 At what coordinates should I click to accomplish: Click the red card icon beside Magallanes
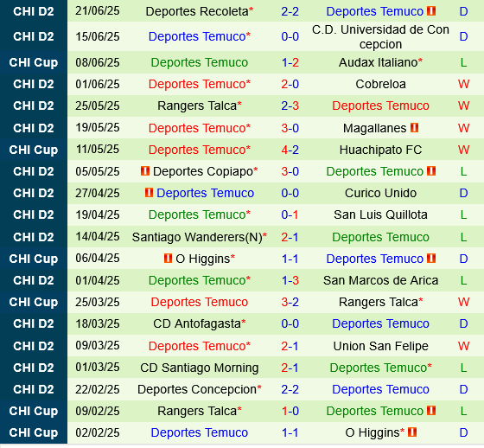tap(414, 128)
